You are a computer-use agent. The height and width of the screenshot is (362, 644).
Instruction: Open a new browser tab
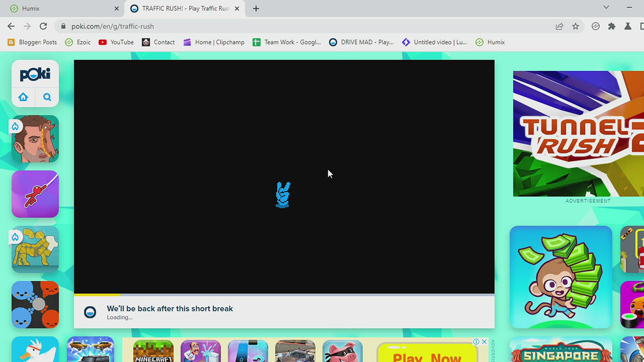click(256, 8)
